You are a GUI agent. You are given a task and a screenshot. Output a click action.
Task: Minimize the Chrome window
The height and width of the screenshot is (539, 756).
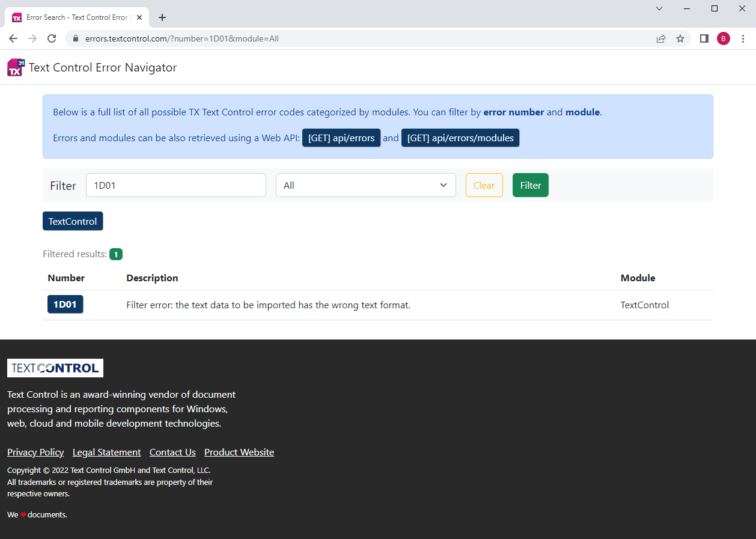(687, 8)
